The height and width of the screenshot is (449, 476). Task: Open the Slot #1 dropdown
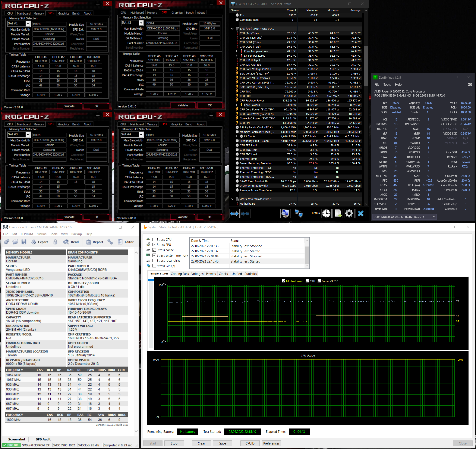tap(28, 24)
